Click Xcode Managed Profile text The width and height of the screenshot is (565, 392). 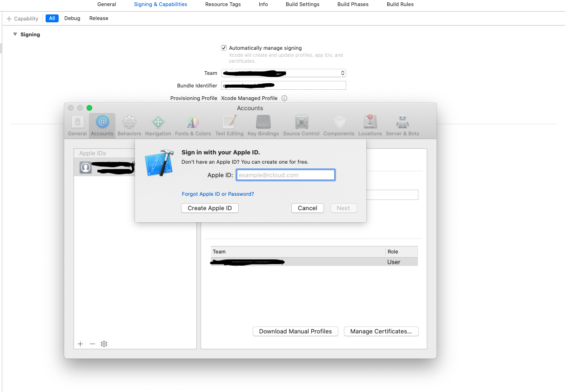point(249,98)
